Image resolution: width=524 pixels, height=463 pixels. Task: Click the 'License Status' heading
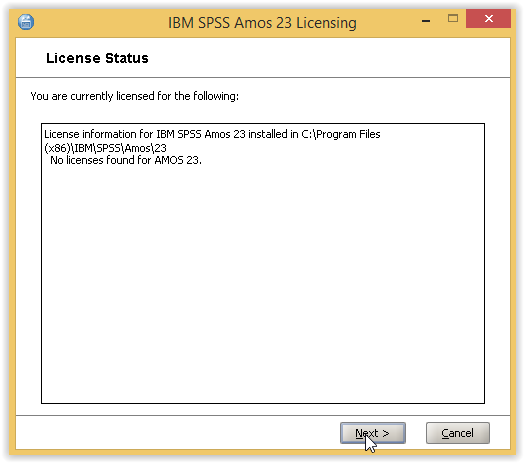[97, 58]
